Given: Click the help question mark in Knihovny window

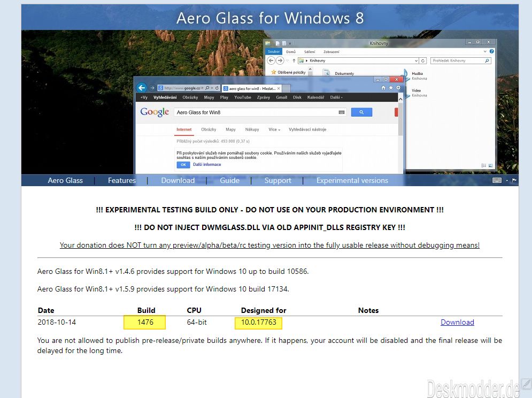Looking at the screenshot, I should 491,51.
